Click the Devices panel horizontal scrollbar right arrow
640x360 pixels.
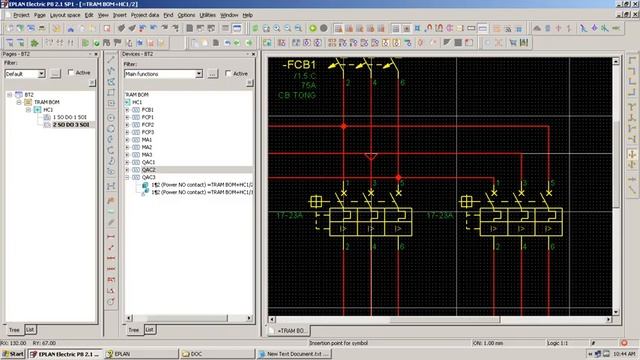click(x=249, y=318)
